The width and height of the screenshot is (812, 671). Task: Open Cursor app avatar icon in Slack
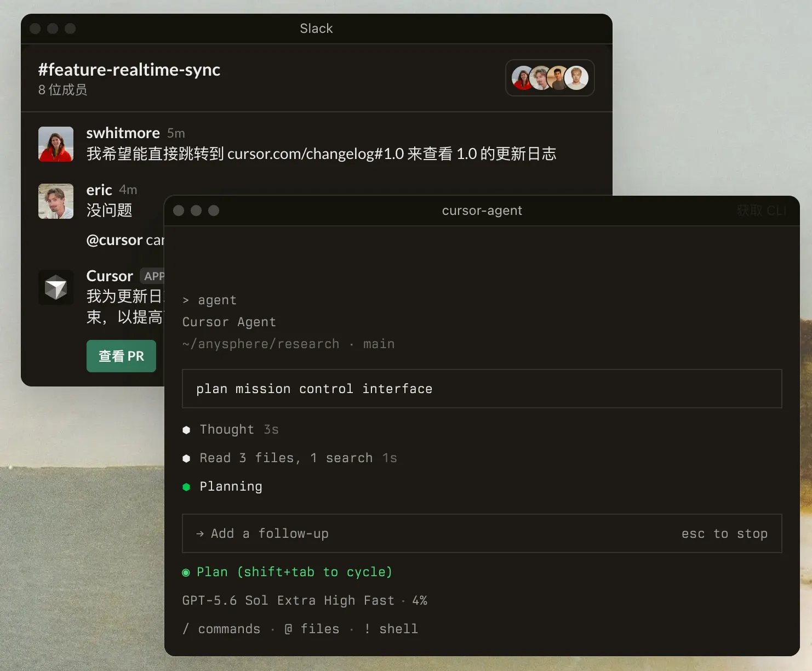56,287
